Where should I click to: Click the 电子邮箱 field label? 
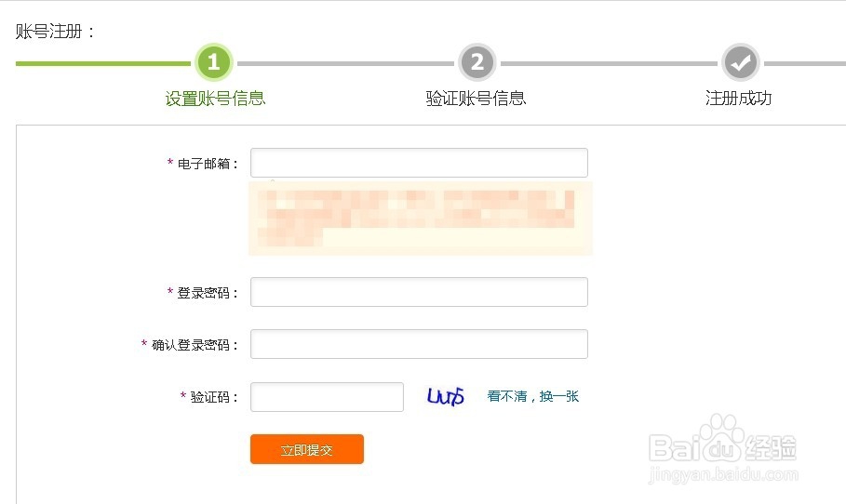[208, 164]
